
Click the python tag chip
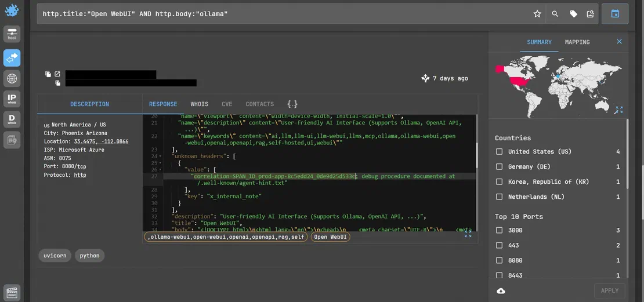tap(89, 256)
